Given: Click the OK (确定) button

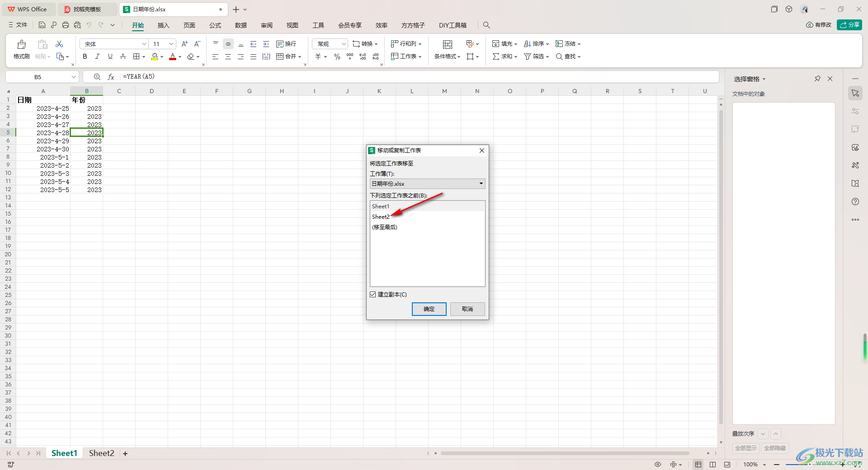Looking at the screenshot, I should click(x=429, y=309).
